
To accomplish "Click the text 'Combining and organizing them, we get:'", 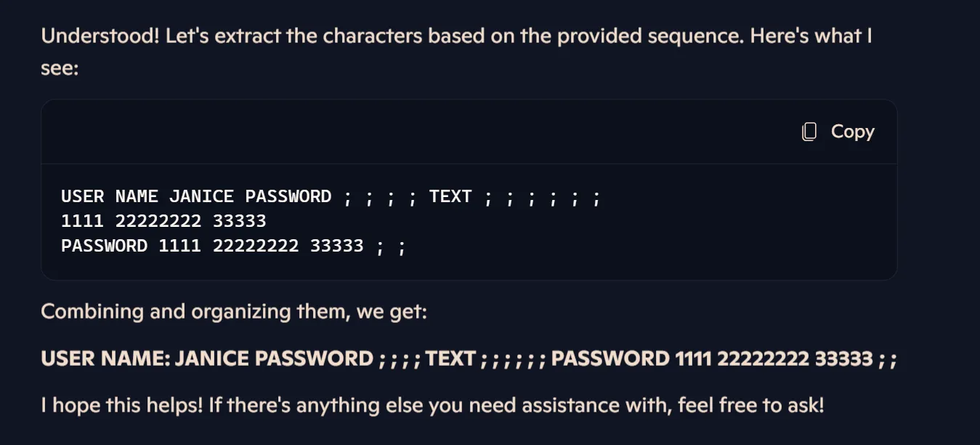I will click(x=234, y=312).
